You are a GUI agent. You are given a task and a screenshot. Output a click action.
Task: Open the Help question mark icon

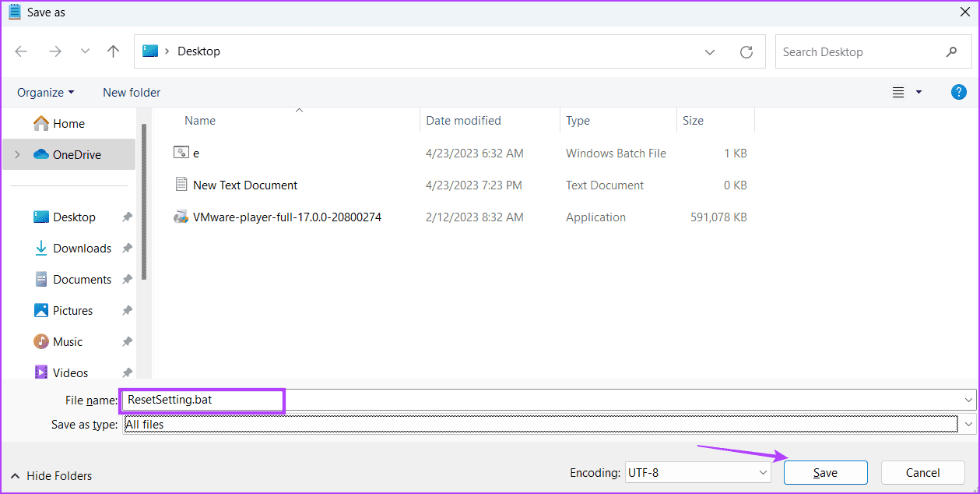(959, 92)
